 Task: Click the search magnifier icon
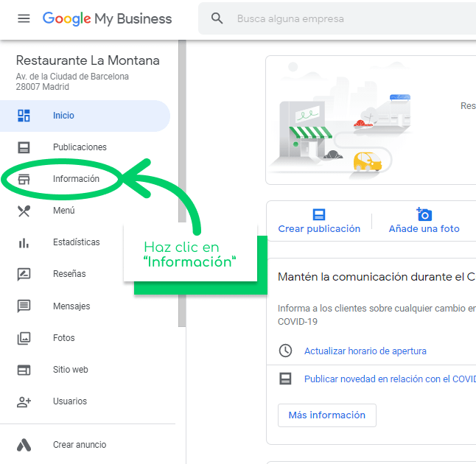click(x=217, y=18)
